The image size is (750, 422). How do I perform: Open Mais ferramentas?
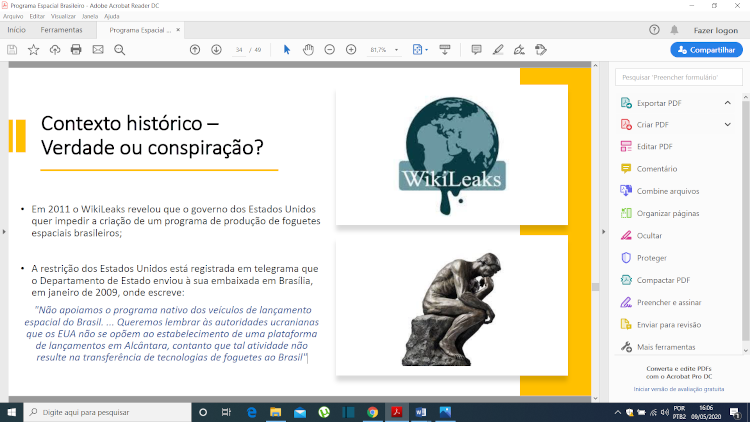[x=658, y=347]
